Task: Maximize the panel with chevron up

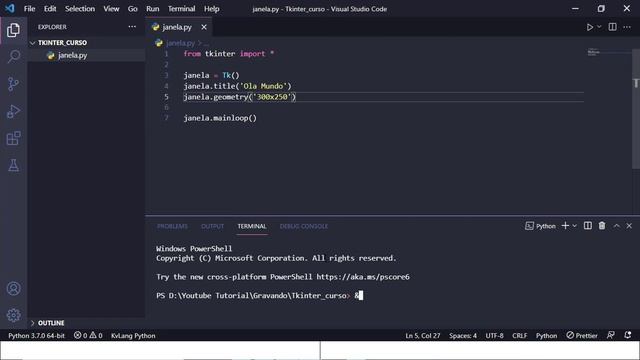Action: [616, 226]
